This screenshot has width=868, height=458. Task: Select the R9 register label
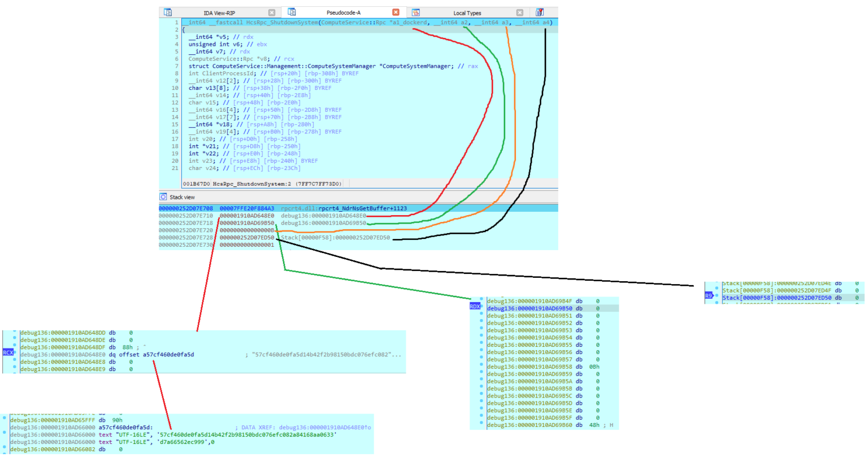[x=708, y=294]
